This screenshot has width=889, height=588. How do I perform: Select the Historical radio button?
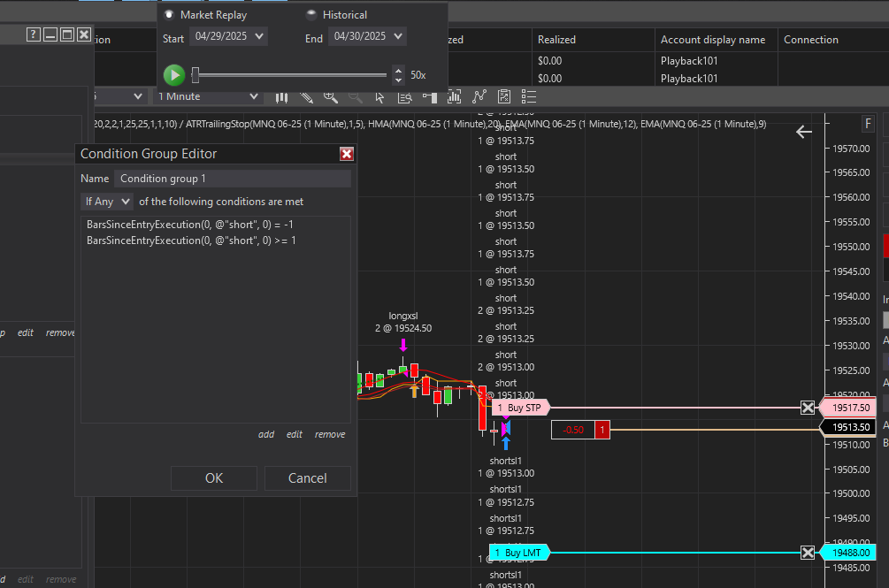[311, 15]
